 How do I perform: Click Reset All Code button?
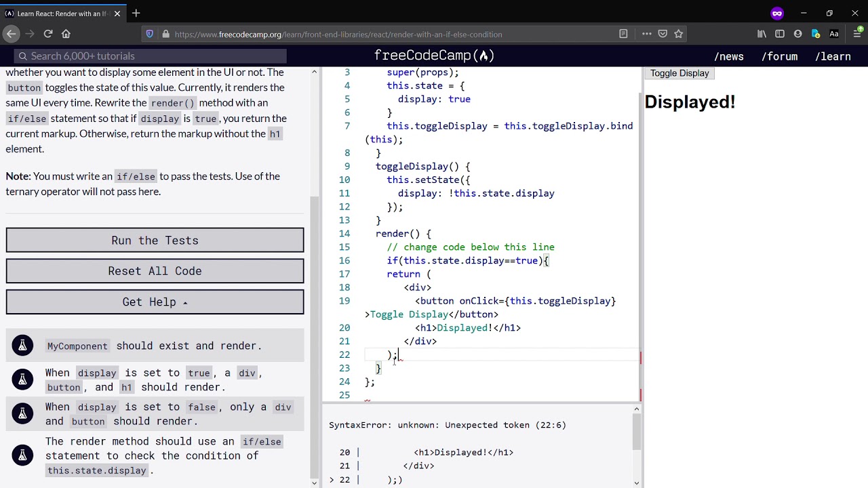pyautogui.click(x=155, y=271)
